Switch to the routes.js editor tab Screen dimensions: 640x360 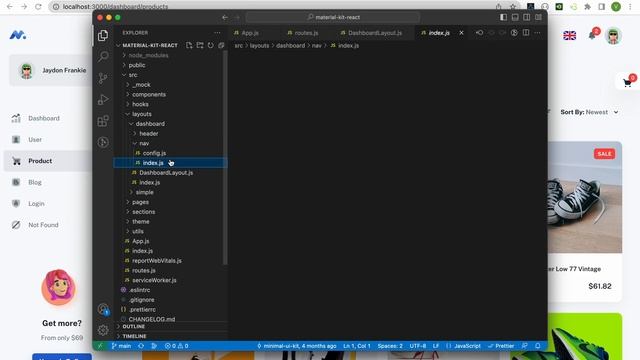[x=302, y=33]
